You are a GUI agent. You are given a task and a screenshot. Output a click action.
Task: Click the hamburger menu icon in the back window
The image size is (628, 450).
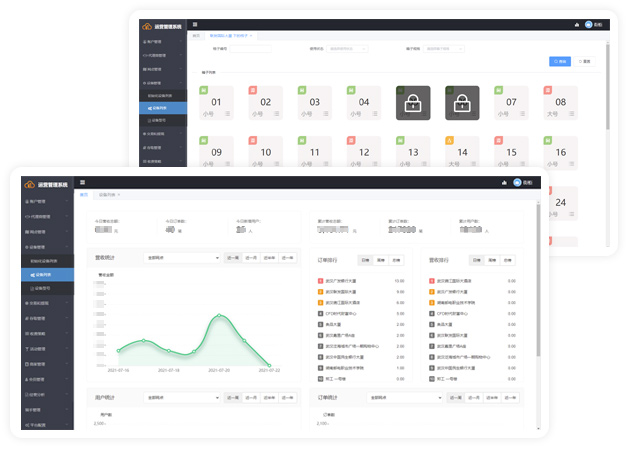pos(195,24)
